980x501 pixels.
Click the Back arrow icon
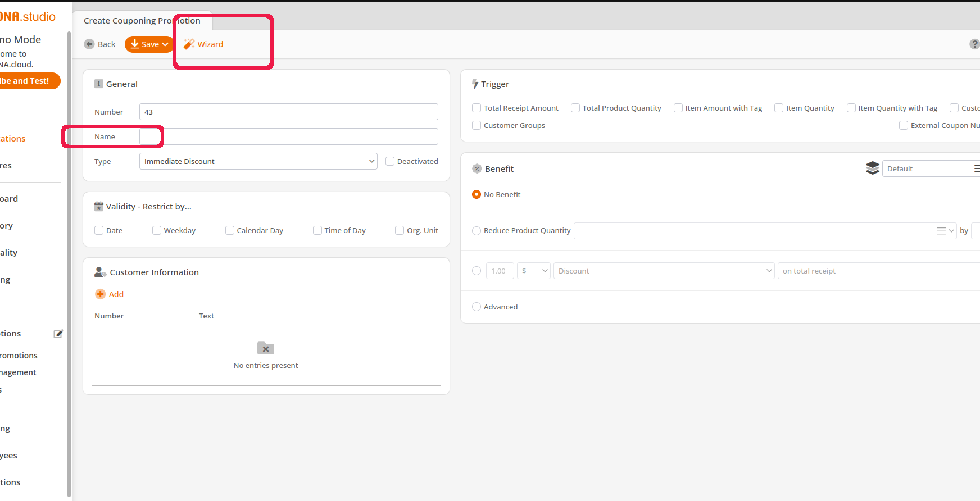point(89,44)
